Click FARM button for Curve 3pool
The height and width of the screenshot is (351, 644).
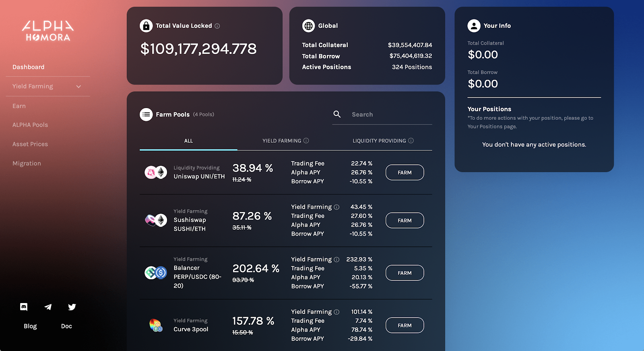click(405, 325)
